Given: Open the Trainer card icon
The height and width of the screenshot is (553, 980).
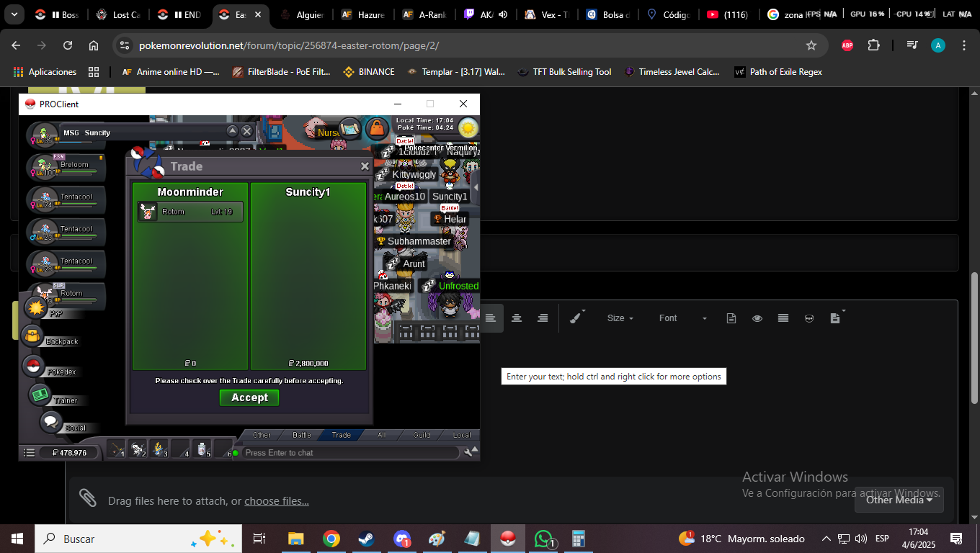Looking at the screenshot, I should [x=40, y=395].
